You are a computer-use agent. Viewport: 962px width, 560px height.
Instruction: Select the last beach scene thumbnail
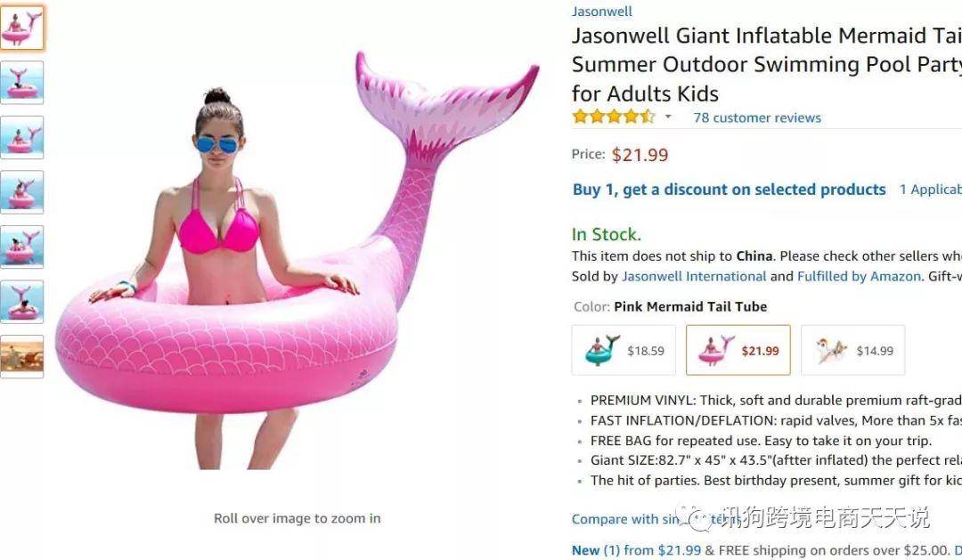pos(22,356)
